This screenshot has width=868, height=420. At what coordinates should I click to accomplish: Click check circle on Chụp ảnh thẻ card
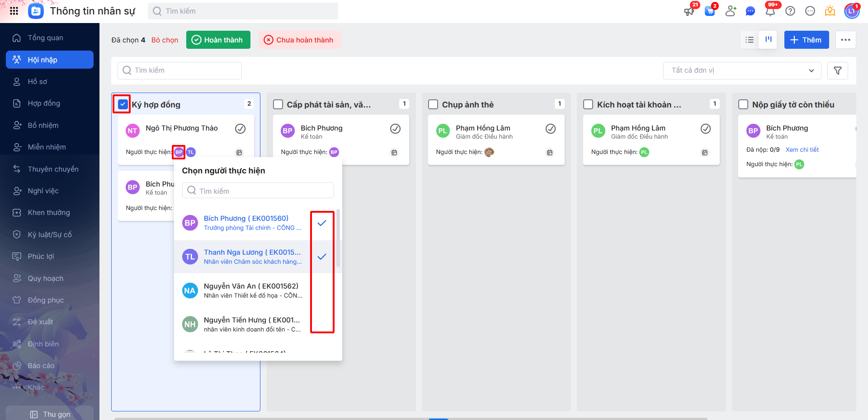point(551,129)
